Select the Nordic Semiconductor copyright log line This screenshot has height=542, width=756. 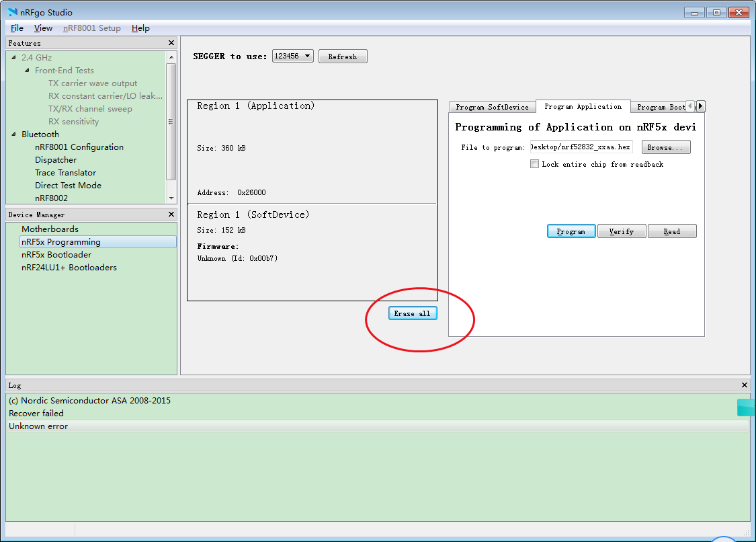[89, 401]
